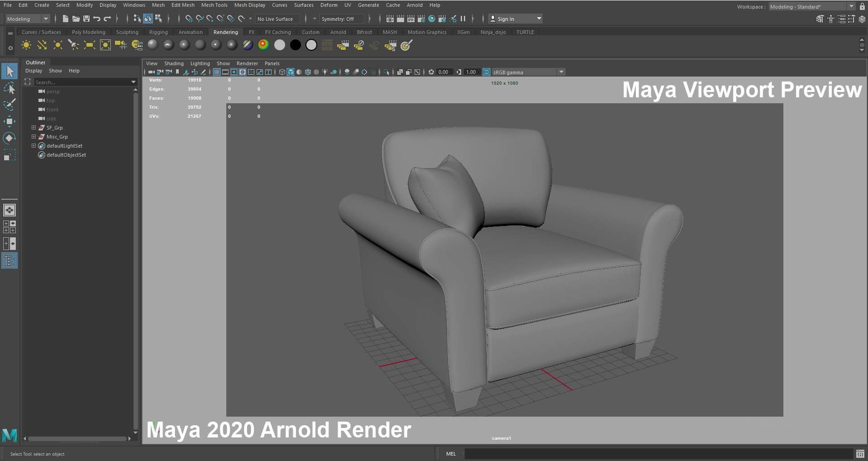Pick the Rotate tool in toolbox

[10, 138]
